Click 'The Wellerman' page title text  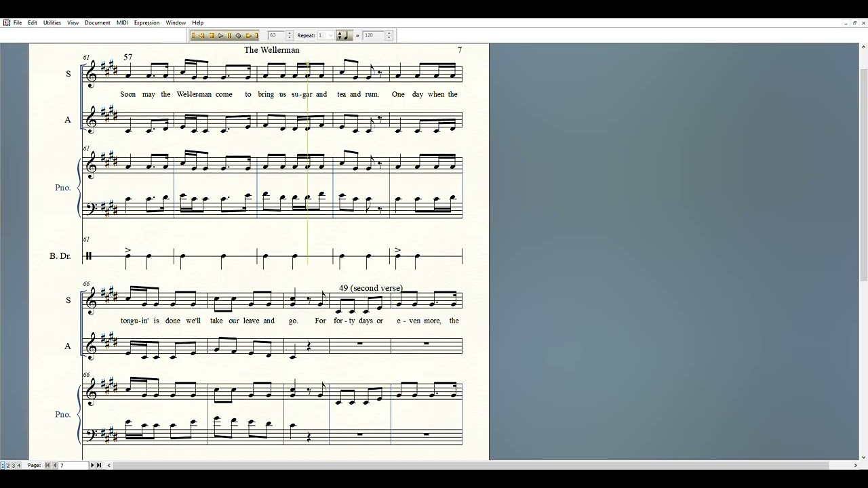coord(271,50)
